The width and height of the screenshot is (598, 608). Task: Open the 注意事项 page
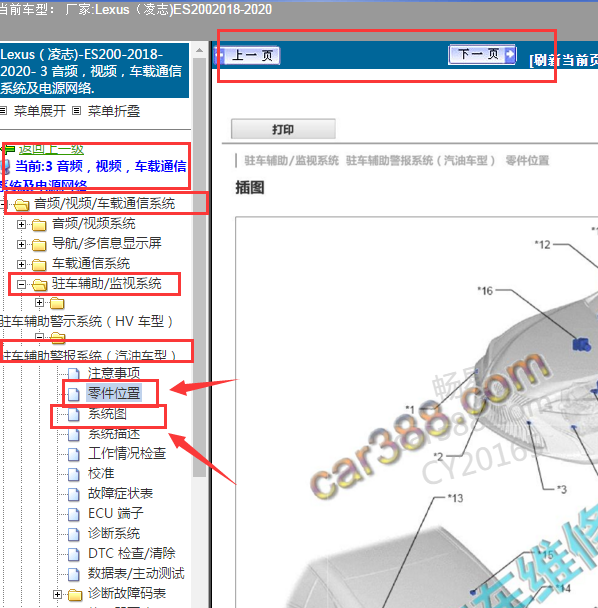coord(114,373)
